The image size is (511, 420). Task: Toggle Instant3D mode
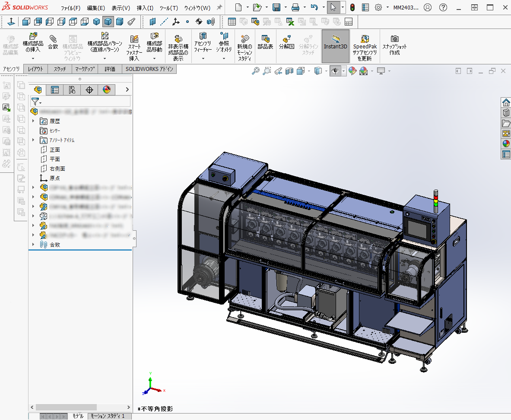coord(335,46)
